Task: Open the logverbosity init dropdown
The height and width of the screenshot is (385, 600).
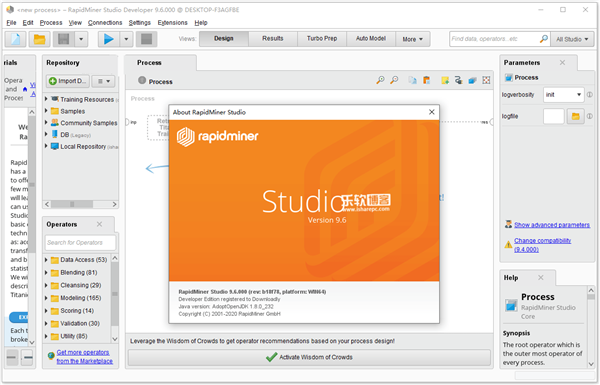Action: pyautogui.click(x=564, y=95)
